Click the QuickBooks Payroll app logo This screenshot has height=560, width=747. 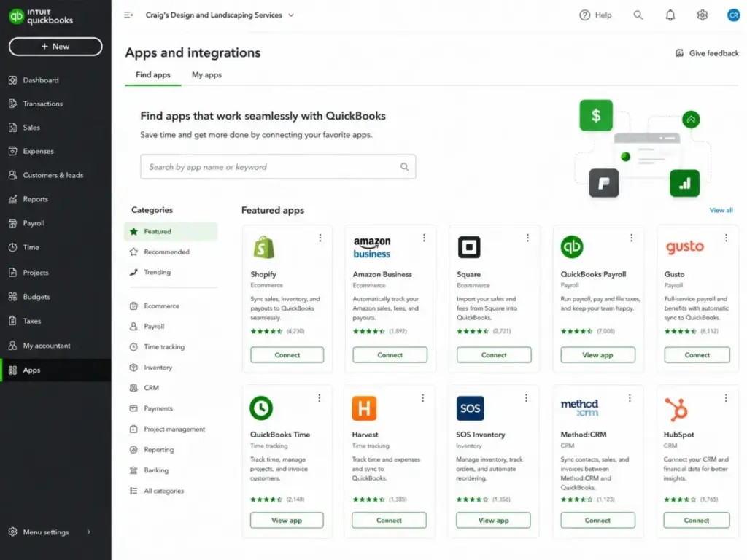[x=572, y=246]
